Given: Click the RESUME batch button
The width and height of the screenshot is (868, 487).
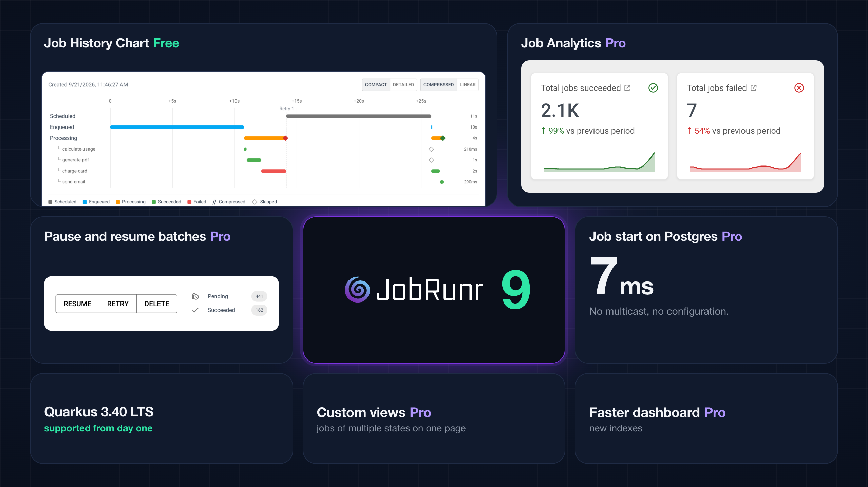Looking at the screenshot, I should tap(77, 304).
